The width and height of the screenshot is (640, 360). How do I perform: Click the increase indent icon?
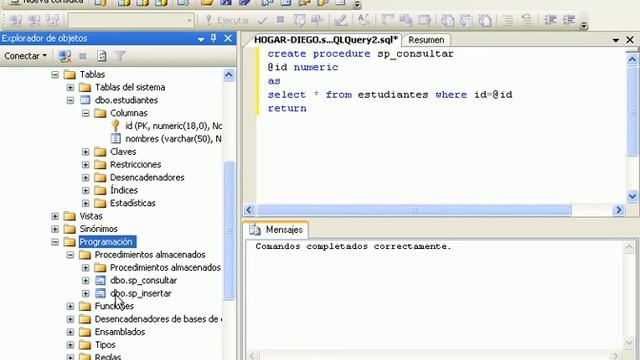pos(569,20)
